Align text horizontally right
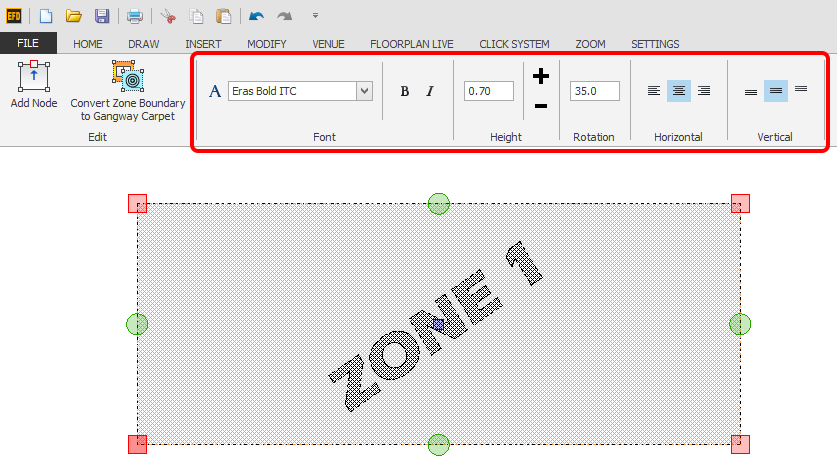Viewport: 837px width, 465px height. coord(704,91)
